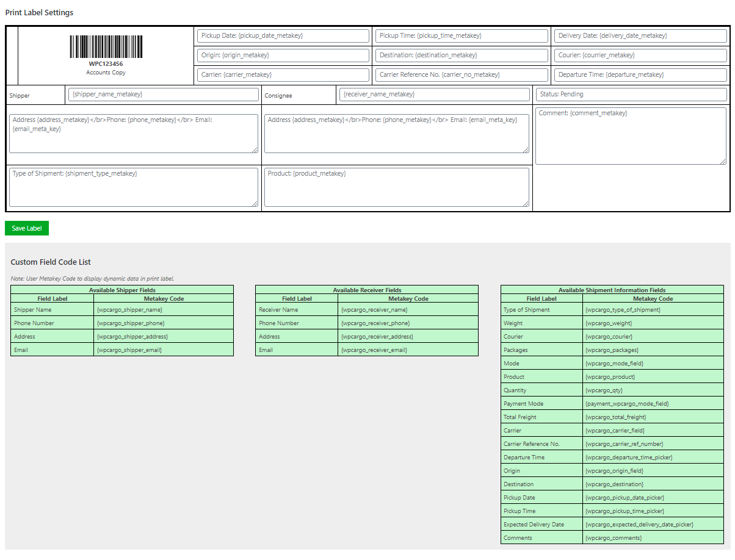
Task: Select the {wpcargo_packages} metakey code
Action: [612, 350]
